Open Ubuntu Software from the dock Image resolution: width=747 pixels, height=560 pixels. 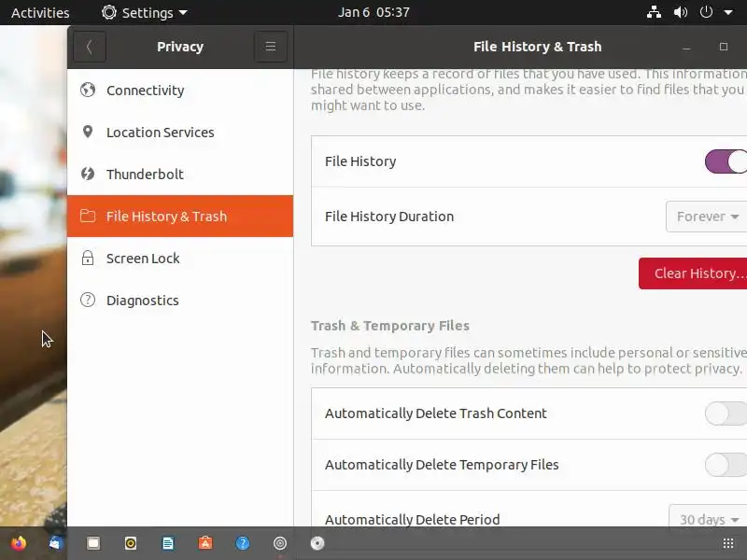point(205,543)
